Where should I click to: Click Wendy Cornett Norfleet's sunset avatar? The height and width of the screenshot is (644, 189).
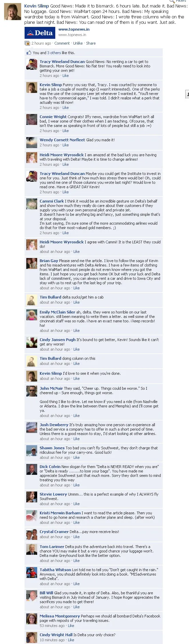pos(32,143)
